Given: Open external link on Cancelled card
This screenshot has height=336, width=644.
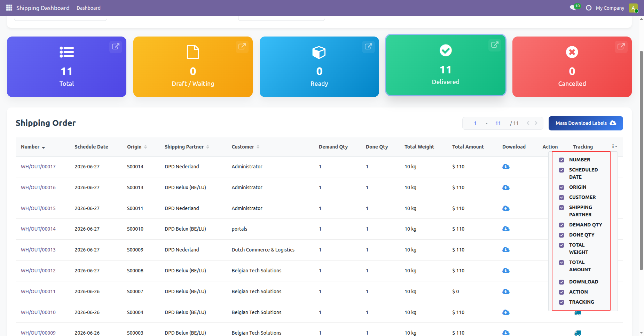Looking at the screenshot, I should point(621,46).
